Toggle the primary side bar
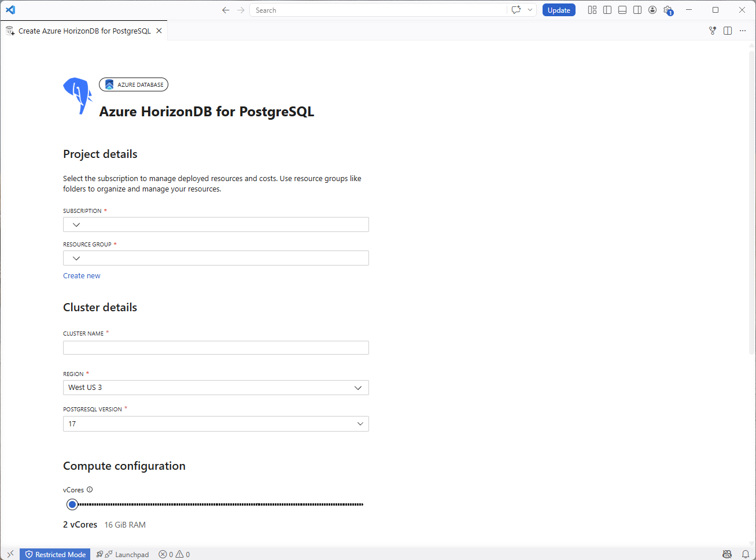Image resolution: width=756 pixels, height=560 pixels. [607, 10]
